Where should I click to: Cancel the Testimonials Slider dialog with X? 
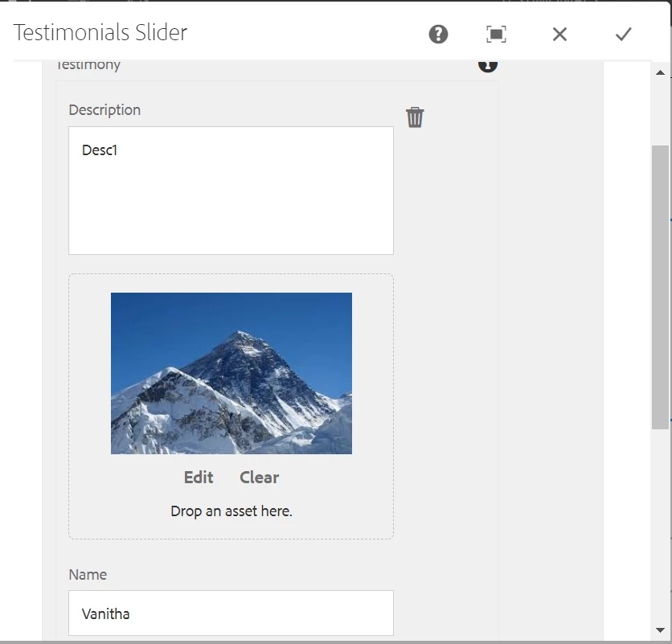(x=559, y=34)
